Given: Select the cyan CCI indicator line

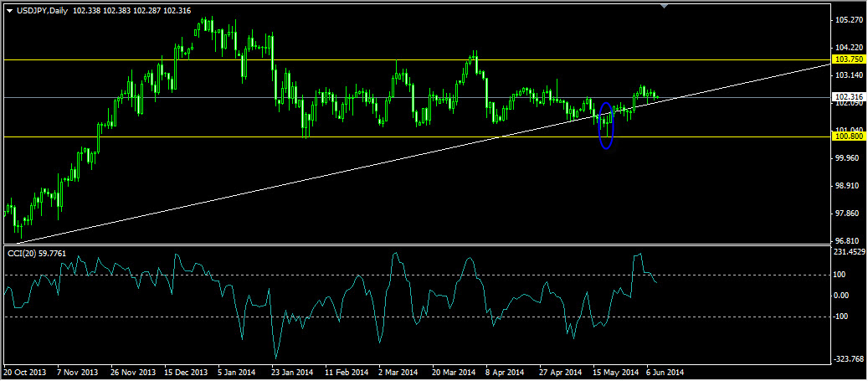Looking at the screenshot, I should [332, 303].
